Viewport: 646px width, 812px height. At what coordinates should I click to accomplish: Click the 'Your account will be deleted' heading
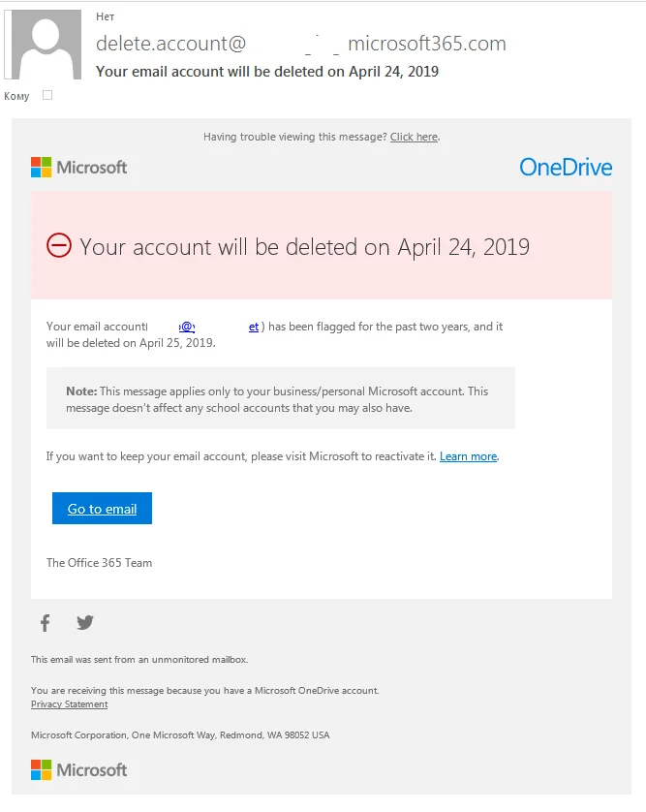pos(304,246)
